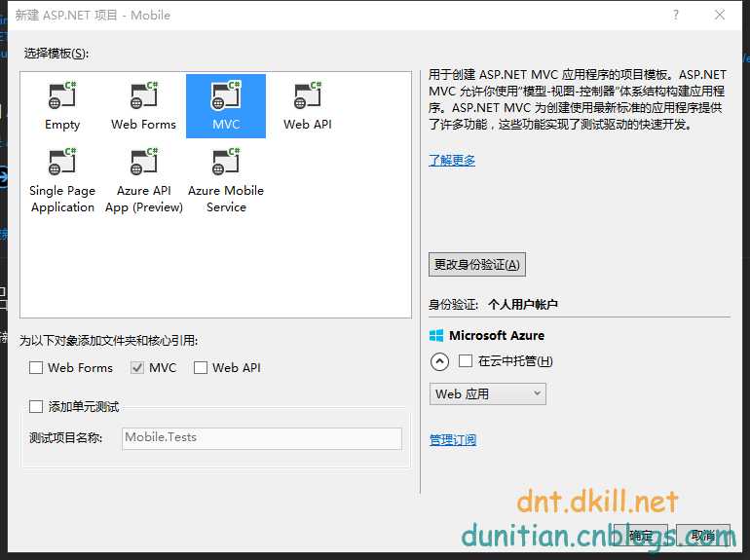Choose the Web Forms template icon
Screen dimensions: 750x560
pyautogui.click(x=144, y=95)
